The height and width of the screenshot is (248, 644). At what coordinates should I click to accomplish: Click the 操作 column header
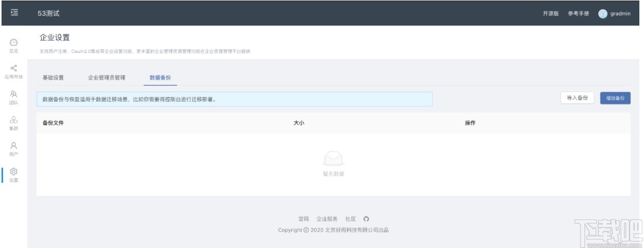[x=470, y=123]
